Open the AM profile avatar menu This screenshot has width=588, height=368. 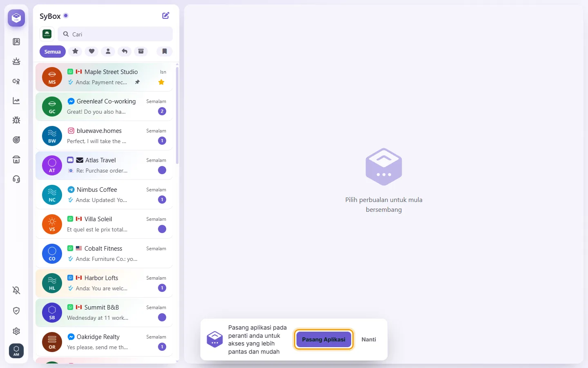coord(16,351)
